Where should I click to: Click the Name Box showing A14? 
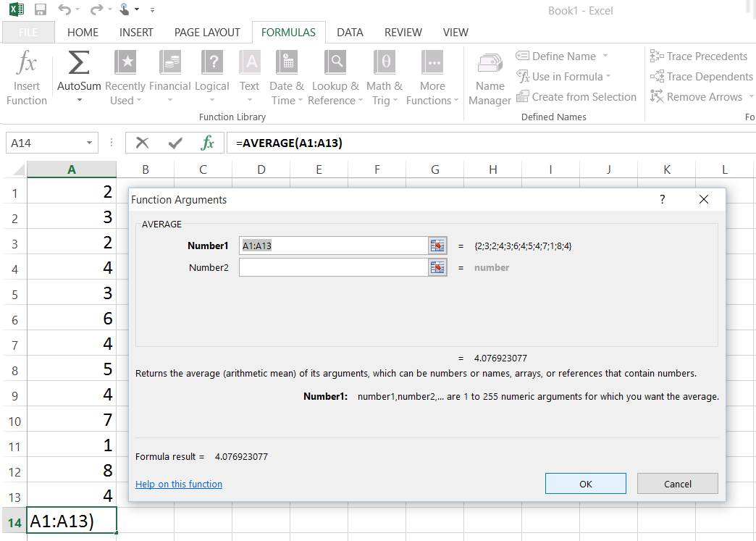[x=46, y=143]
